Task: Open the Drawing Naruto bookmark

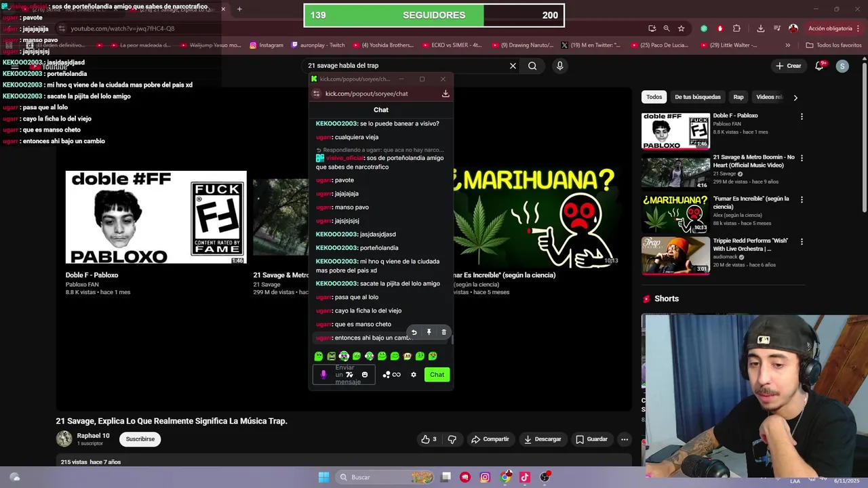Action: pos(522,45)
